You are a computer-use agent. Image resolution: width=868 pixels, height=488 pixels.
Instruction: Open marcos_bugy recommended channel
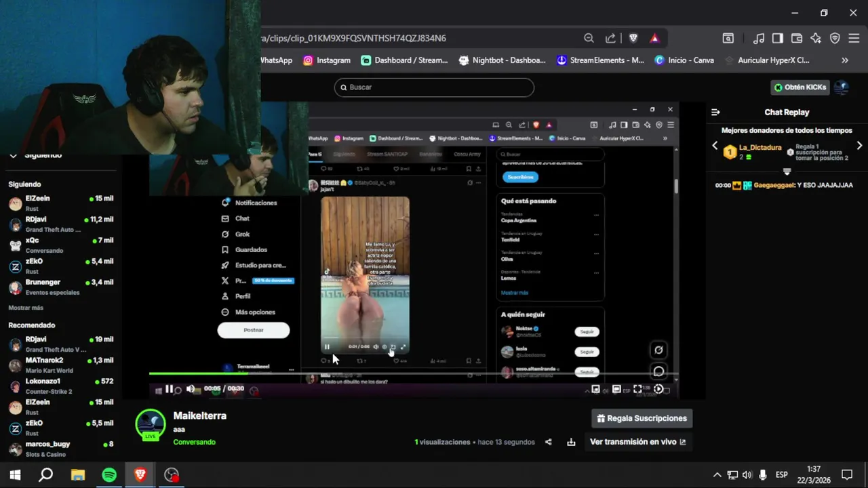coord(61,449)
